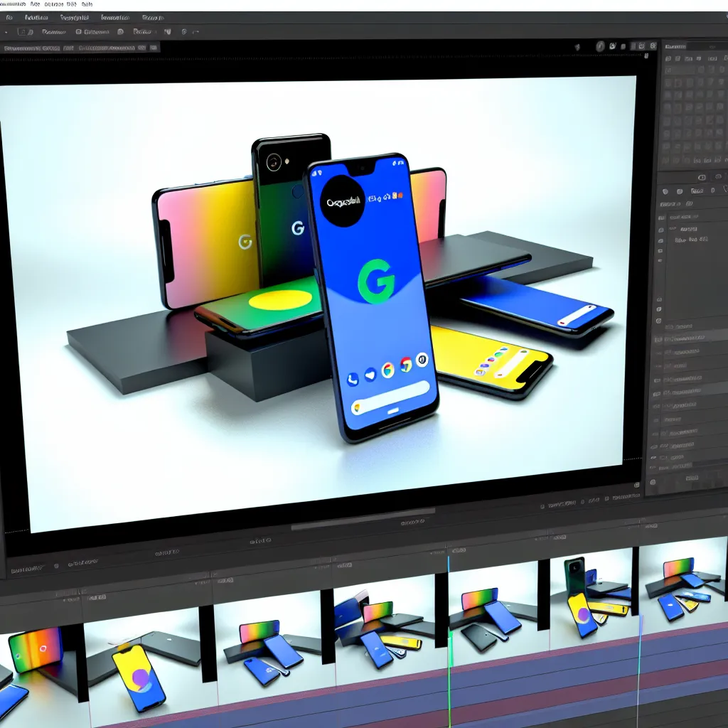Click the eye-shaped icon below the right panel grid
Image resolution: width=728 pixels, height=728 pixels.
coord(718,176)
